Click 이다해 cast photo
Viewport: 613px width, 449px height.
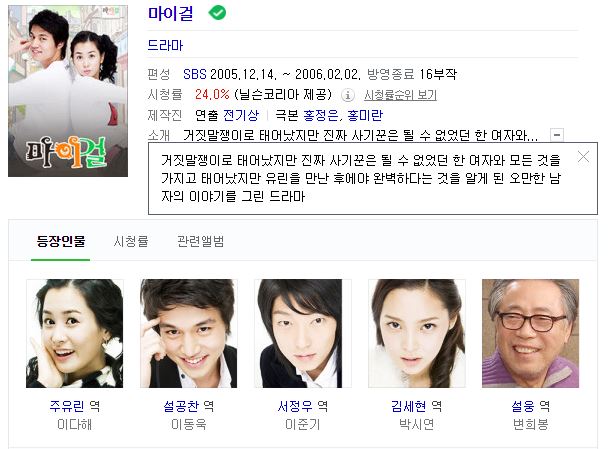(x=75, y=333)
